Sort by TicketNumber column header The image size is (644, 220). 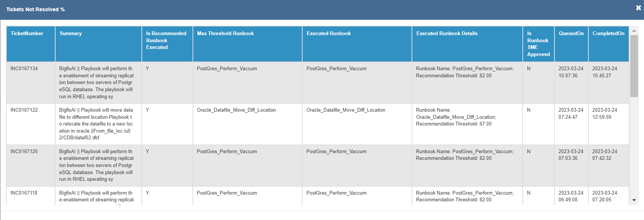click(x=27, y=34)
